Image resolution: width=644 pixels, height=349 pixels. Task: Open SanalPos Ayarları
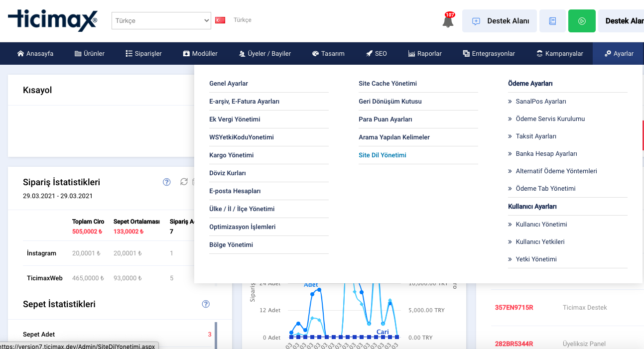[x=541, y=102]
